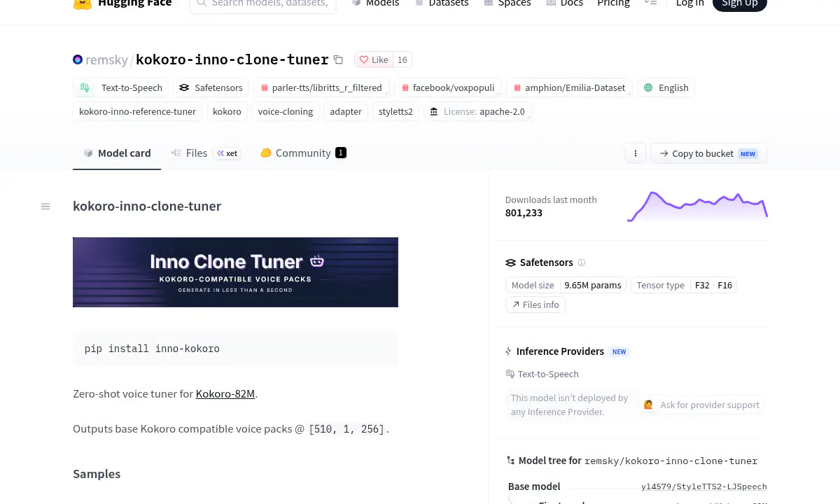This screenshot has height=504, width=840.
Task: Visit the Pricing page
Action: coord(613,3)
